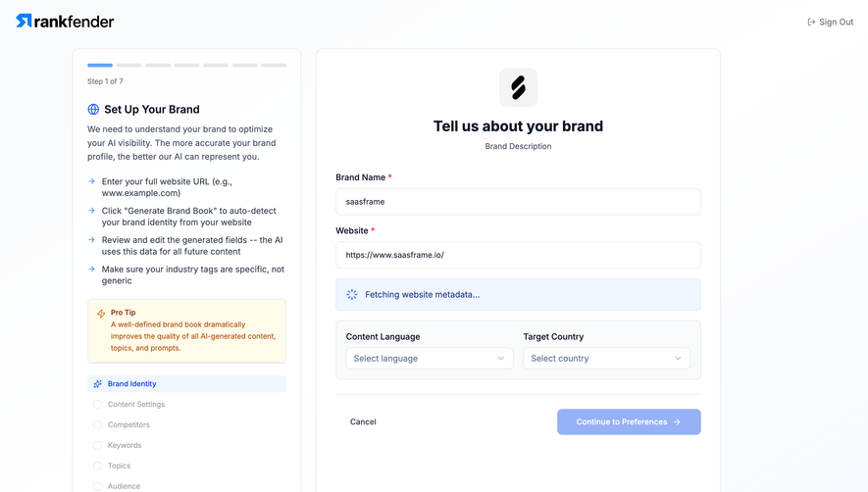The height and width of the screenshot is (492, 868).
Task: Click the first blue progress bar segment
Action: coord(100,66)
